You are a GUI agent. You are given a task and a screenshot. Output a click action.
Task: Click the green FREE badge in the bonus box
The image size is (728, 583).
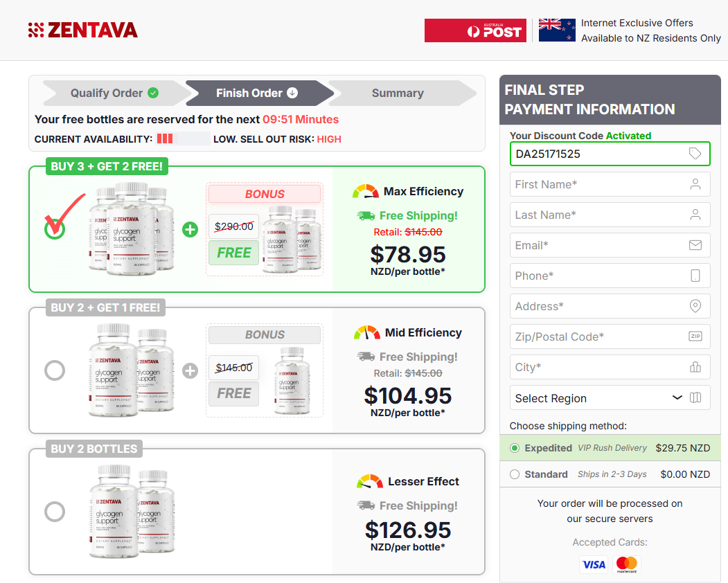(x=233, y=253)
